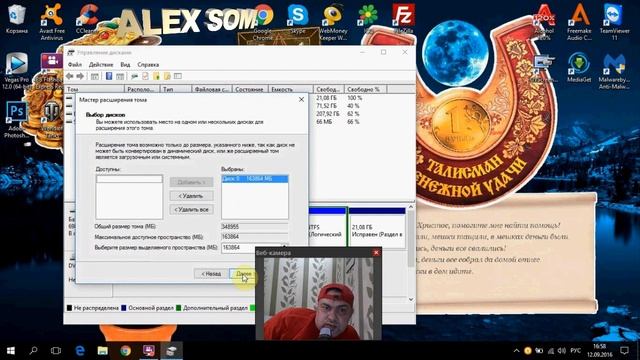Click the greyed Добавить > button

point(191,182)
